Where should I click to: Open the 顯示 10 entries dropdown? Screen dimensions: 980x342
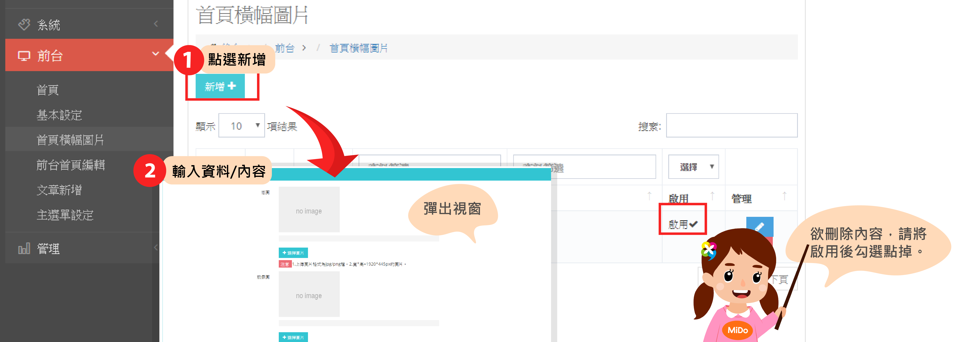click(x=242, y=125)
